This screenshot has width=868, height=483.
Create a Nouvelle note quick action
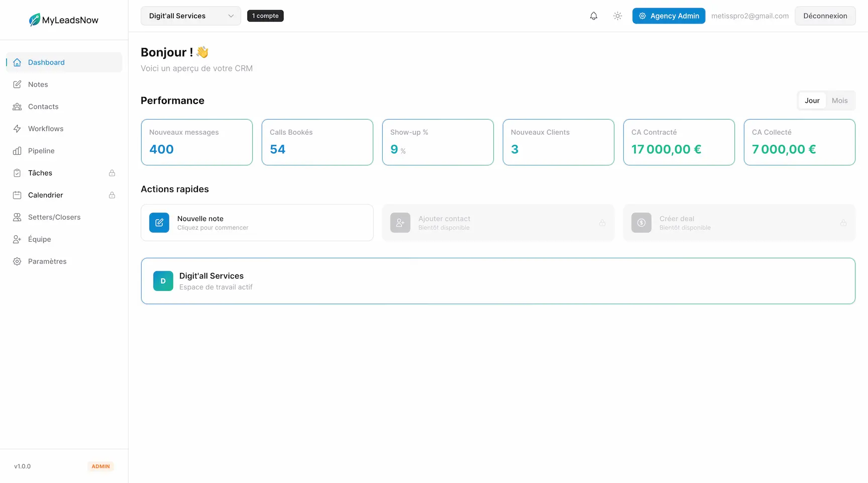click(x=257, y=223)
